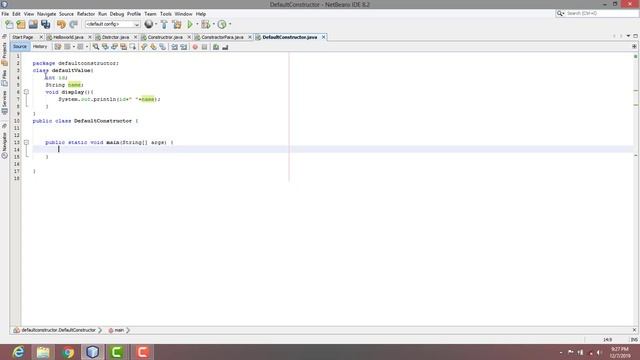Click the Undo arrow icon
640x360 pixels.
(x=61, y=24)
